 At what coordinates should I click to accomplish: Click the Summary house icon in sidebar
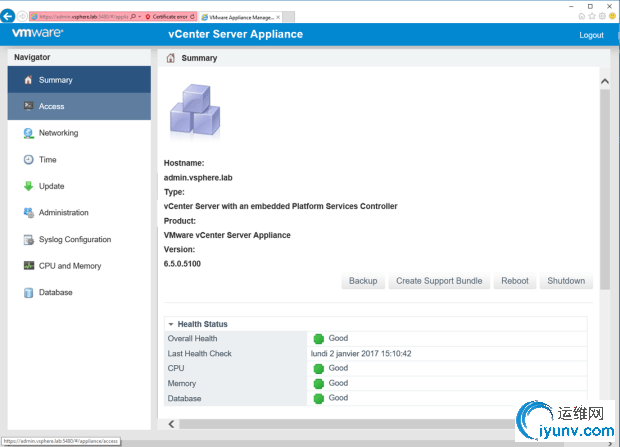(28, 80)
